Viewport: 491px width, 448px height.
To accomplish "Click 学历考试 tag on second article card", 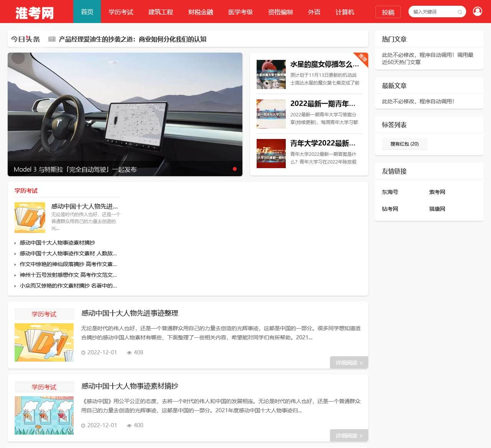I will click(x=44, y=387).
